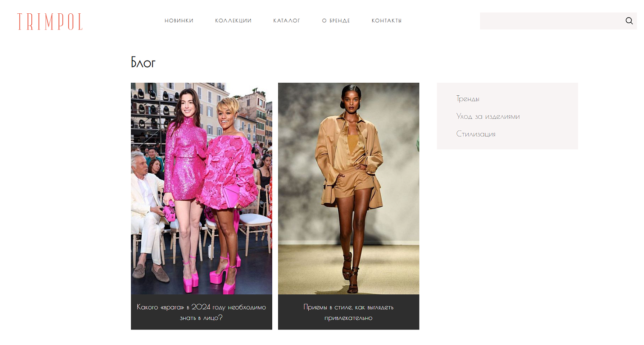Open the Приемы в стиле article title
This screenshot has height=345, width=644.
(348, 312)
